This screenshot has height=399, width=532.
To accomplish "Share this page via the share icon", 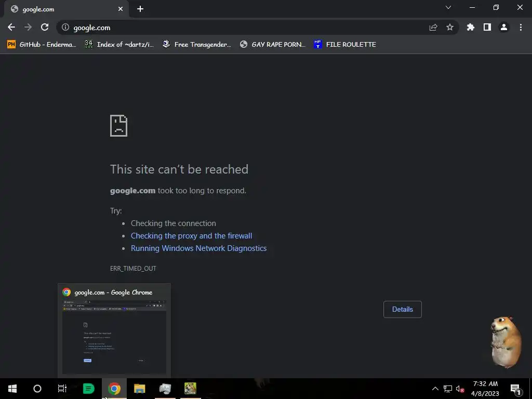I will (x=433, y=27).
